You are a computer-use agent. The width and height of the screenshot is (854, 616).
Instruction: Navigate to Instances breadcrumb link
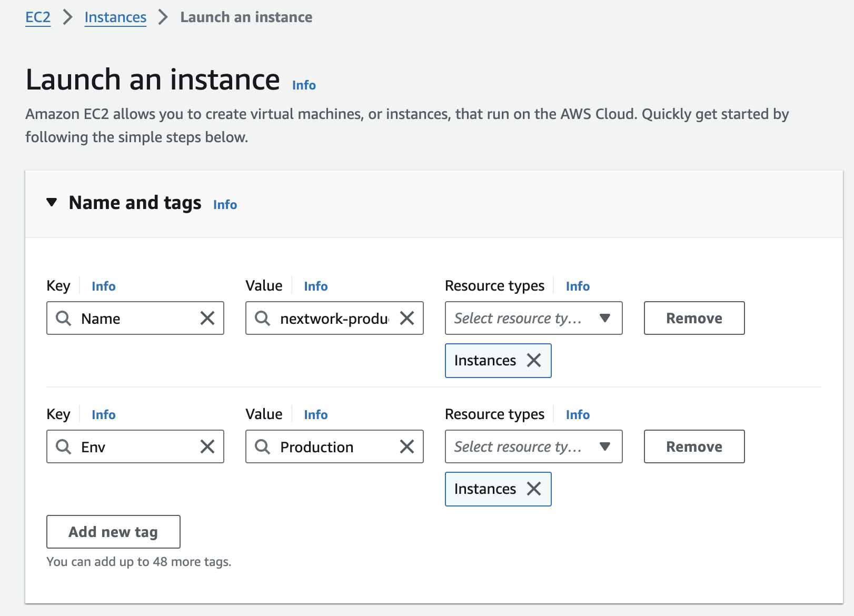coord(115,17)
